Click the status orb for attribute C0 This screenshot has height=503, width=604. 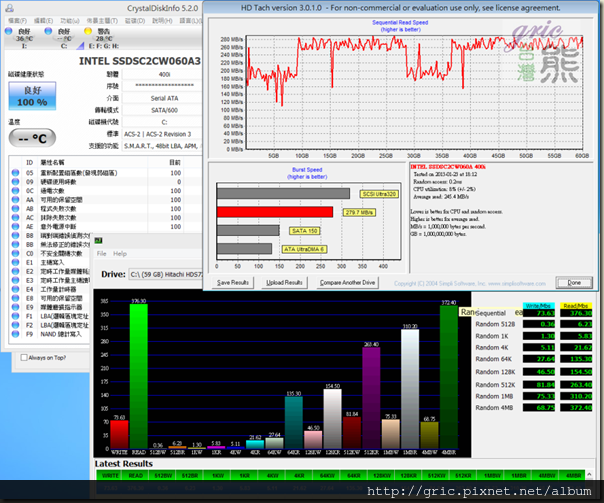point(15,253)
